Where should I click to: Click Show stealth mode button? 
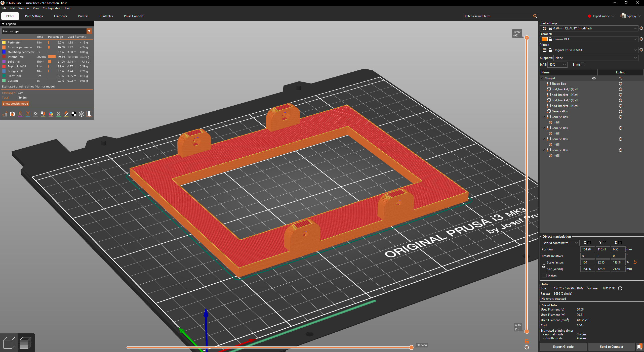[15, 104]
